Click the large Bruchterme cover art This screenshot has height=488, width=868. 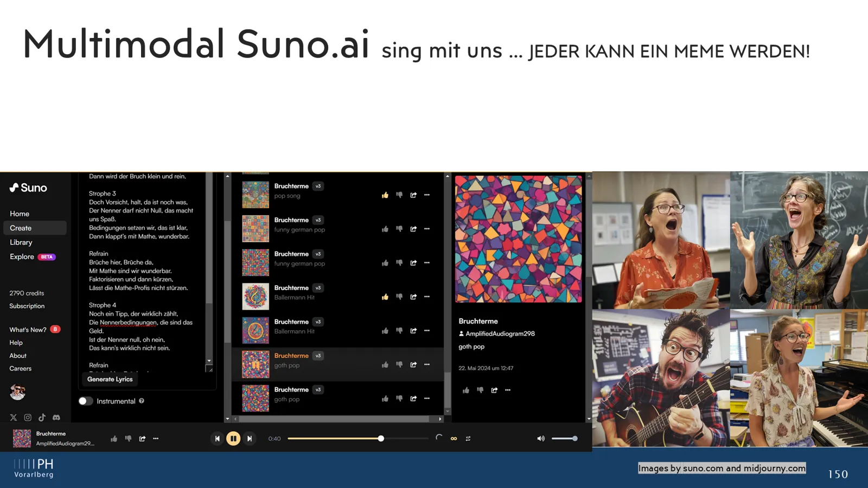(x=519, y=239)
